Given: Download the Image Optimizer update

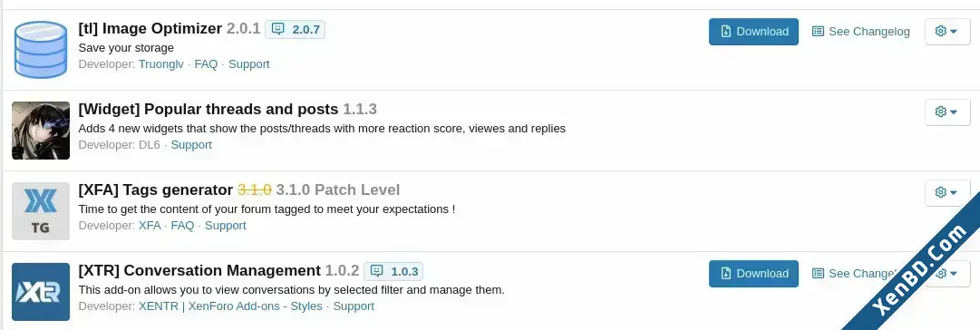Looking at the screenshot, I should [x=753, y=31].
